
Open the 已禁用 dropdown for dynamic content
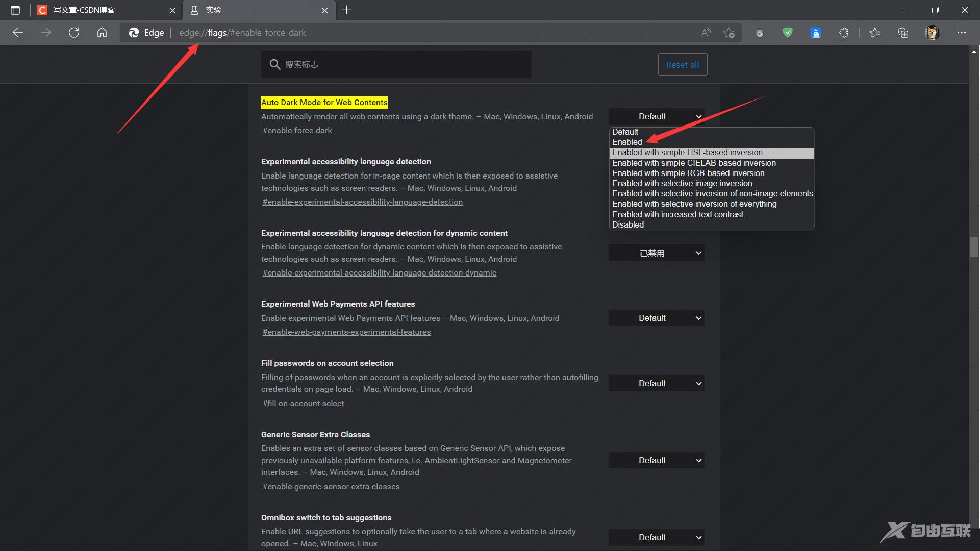click(656, 253)
